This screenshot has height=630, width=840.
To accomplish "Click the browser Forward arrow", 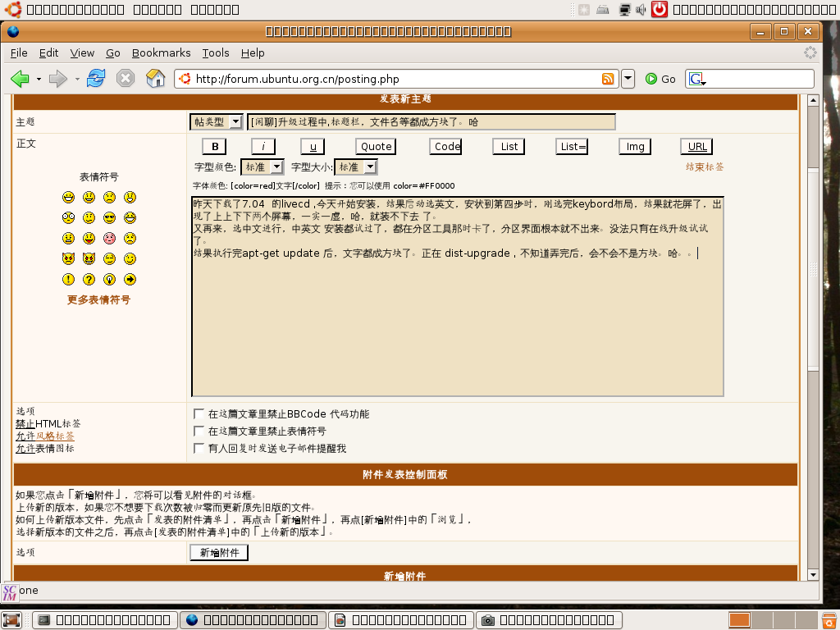I will pos(57,79).
